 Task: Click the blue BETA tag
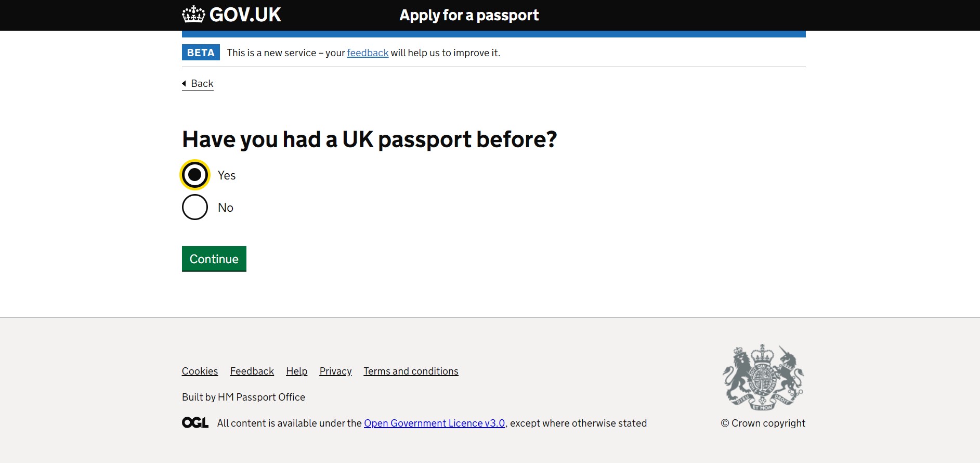[201, 53]
